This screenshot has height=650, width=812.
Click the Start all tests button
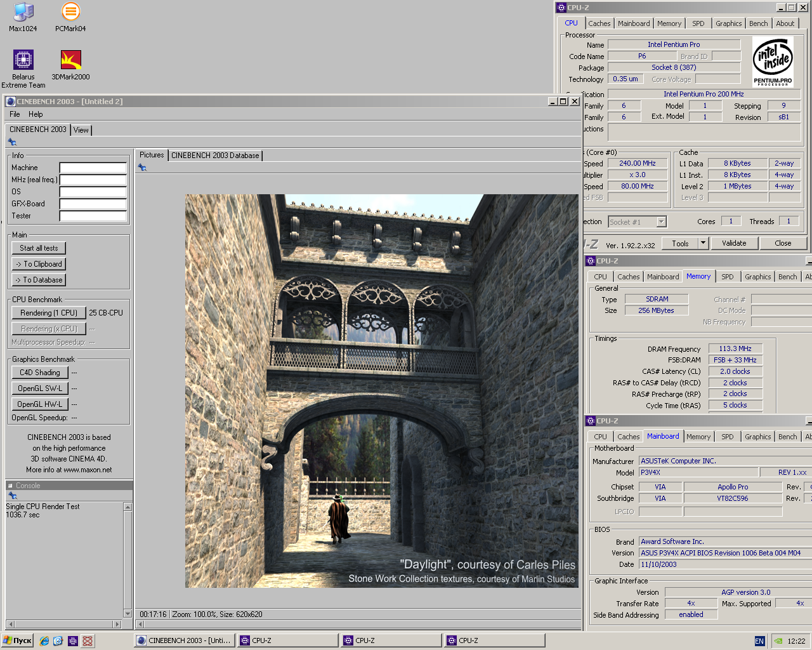39,248
